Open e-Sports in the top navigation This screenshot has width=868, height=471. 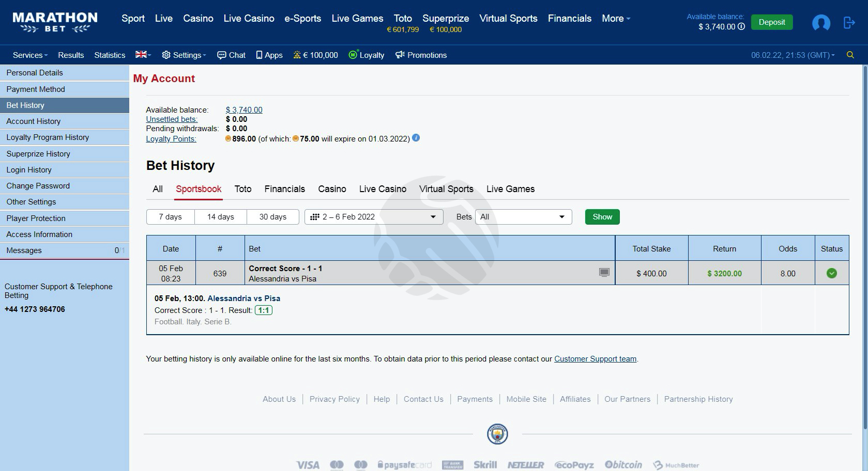[302, 18]
